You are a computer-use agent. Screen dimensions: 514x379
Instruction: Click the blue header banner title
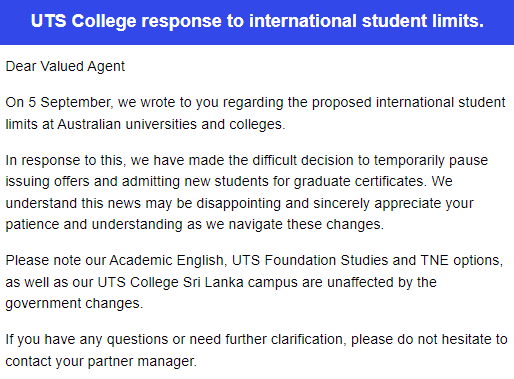(x=257, y=21)
